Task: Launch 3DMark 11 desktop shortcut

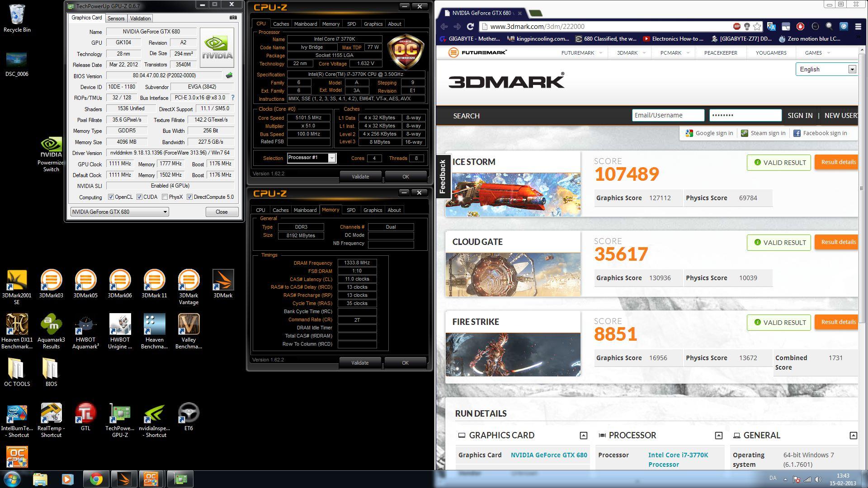Action: [154, 284]
